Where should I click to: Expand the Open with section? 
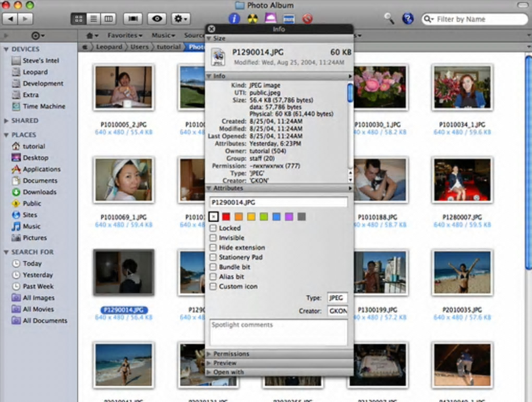click(x=209, y=372)
